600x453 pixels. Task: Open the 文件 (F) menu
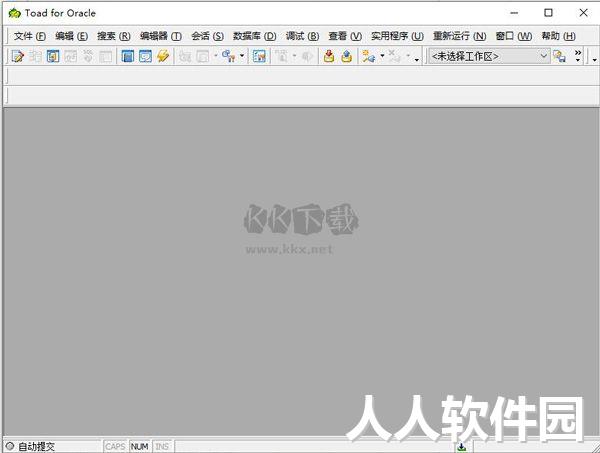30,36
